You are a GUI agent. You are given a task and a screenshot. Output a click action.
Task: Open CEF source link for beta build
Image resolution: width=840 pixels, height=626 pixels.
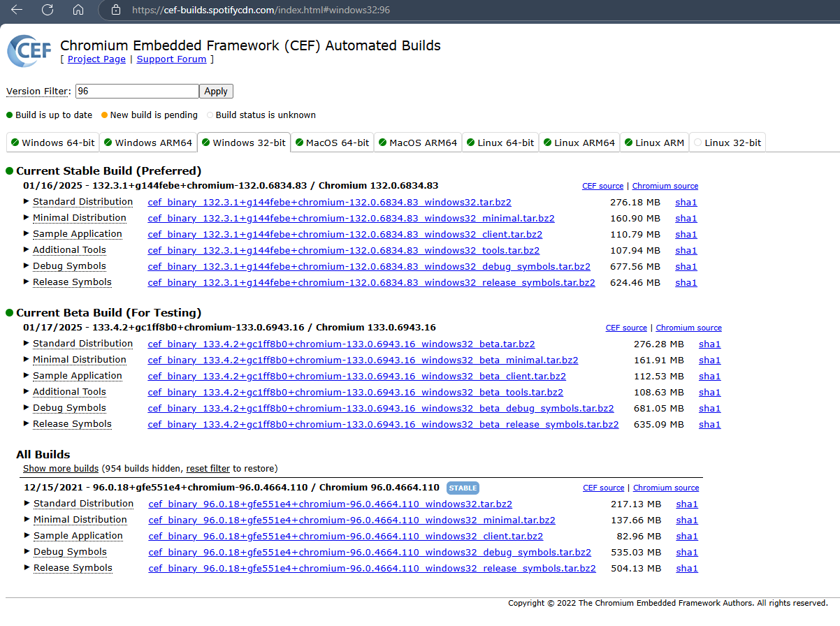coord(626,328)
